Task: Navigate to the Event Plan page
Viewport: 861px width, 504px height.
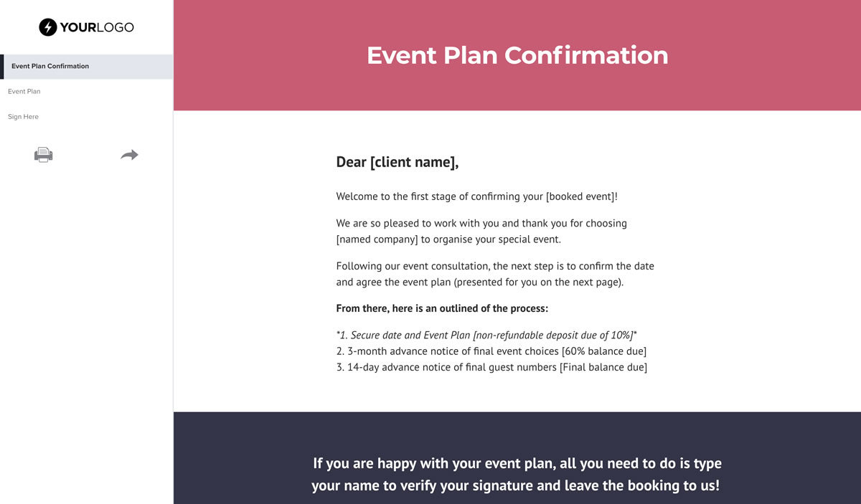Action: tap(24, 91)
